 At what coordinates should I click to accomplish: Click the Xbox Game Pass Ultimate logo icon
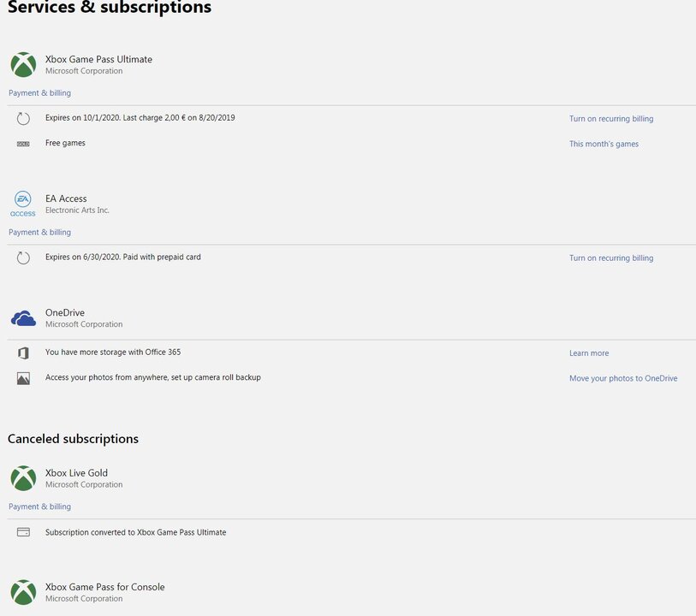(23, 64)
